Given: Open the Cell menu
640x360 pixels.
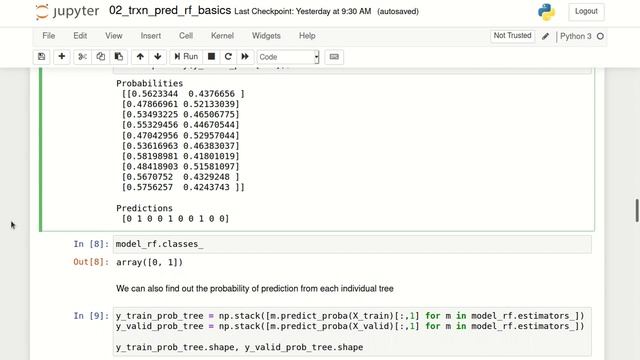Looking at the screenshot, I should pyautogui.click(x=186, y=36).
